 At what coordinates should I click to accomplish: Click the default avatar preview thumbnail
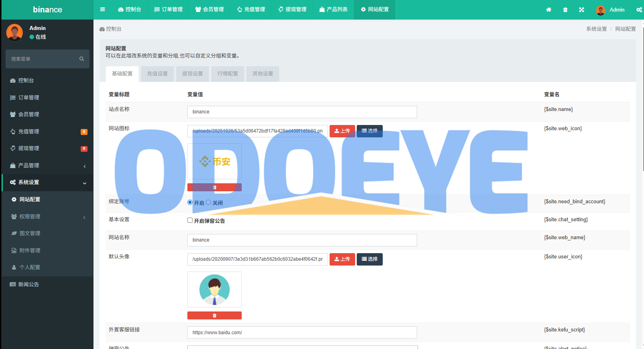tap(215, 290)
